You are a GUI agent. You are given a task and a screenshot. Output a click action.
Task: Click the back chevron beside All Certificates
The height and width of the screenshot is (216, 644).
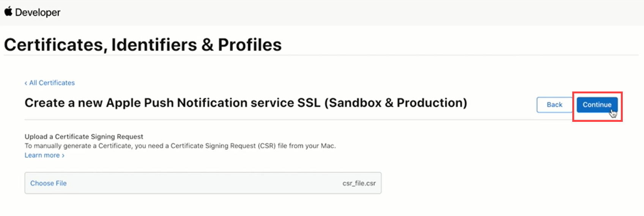[26, 83]
